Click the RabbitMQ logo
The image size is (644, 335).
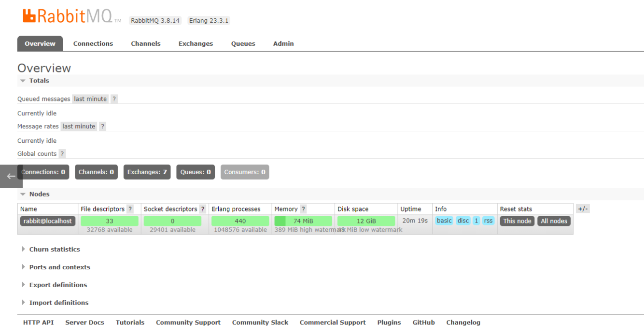coord(72,16)
